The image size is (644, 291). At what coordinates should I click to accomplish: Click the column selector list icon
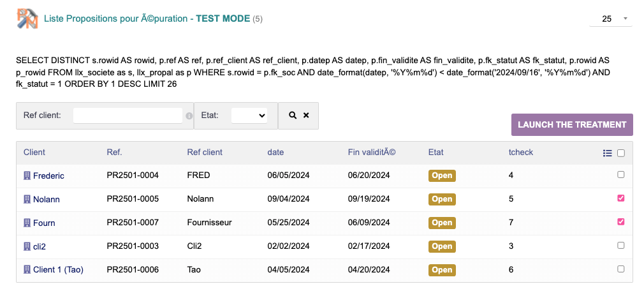607,153
